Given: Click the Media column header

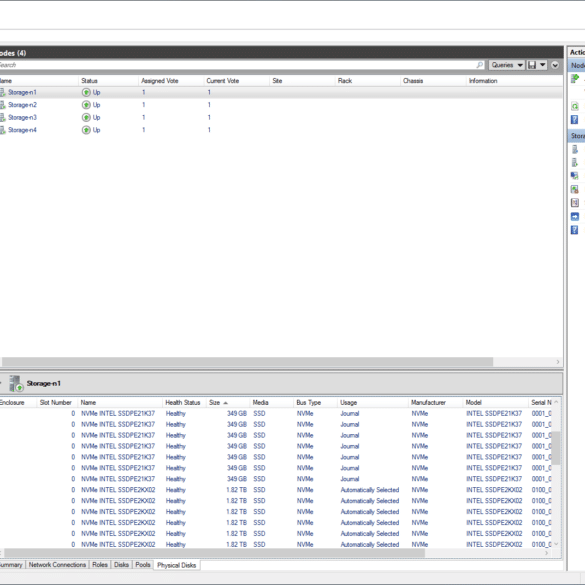Looking at the screenshot, I should coord(271,403).
